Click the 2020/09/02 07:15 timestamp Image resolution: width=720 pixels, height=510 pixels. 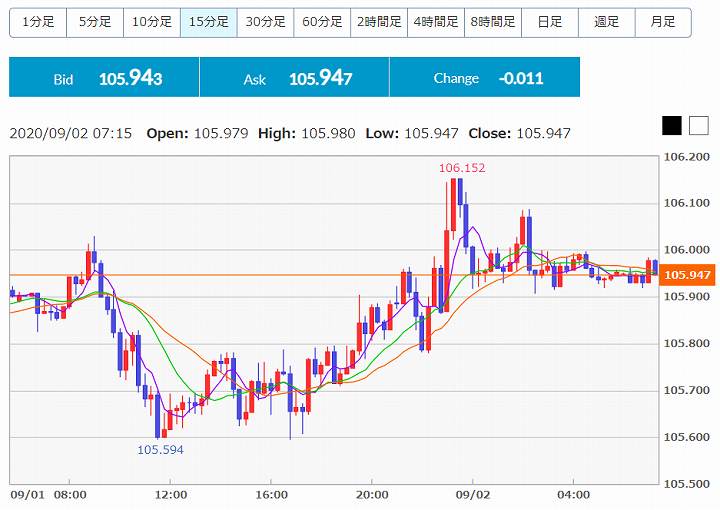click(71, 134)
